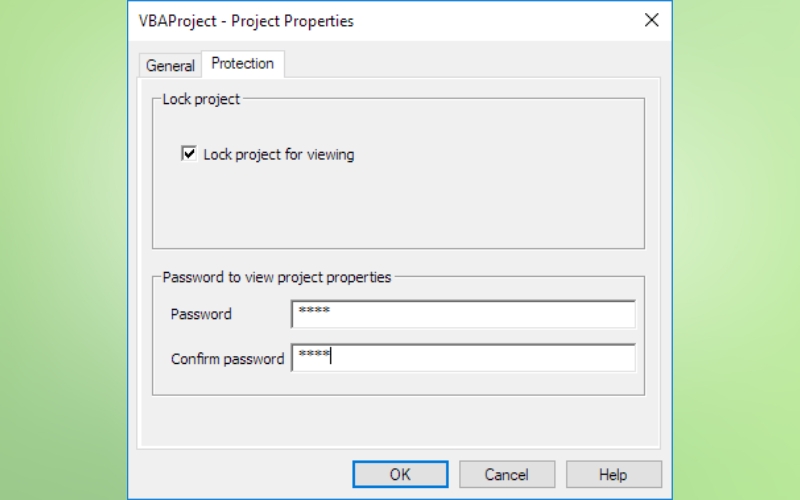Click empty space inside Lock project group box
Image resolution: width=800 pixels, height=500 pixels.
(x=400, y=210)
